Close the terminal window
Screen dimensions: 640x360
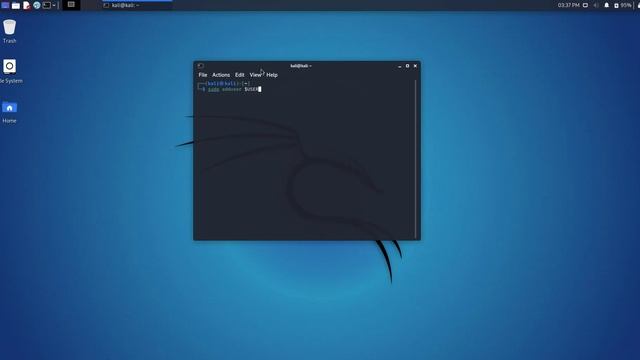click(x=415, y=66)
